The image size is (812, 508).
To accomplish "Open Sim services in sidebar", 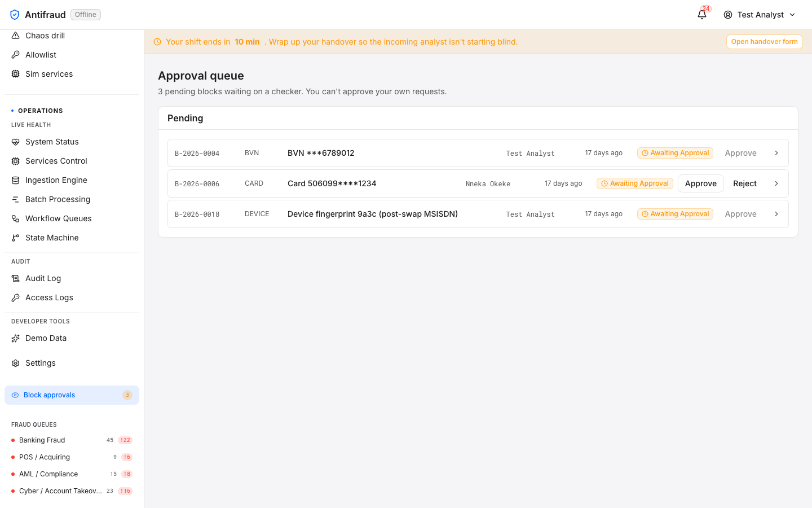I will (x=72, y=74).
